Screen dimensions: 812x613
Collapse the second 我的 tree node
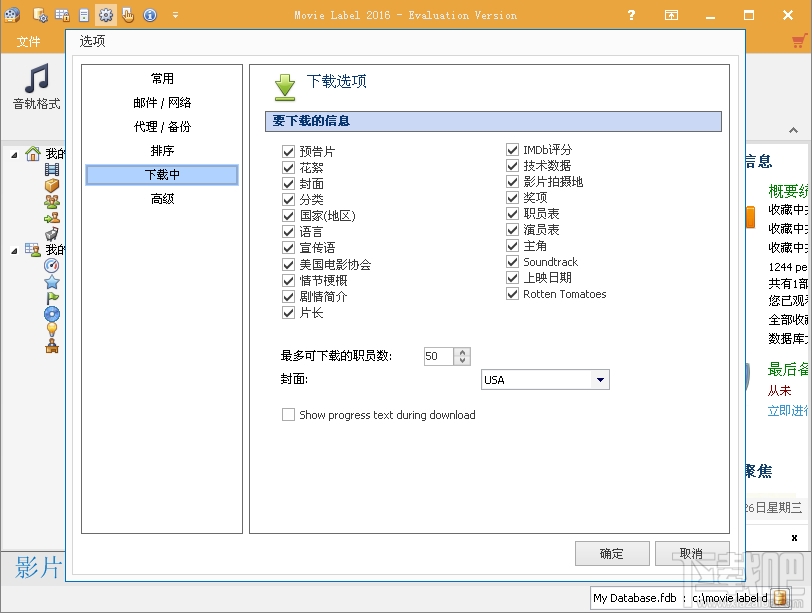tap(14, 251)
